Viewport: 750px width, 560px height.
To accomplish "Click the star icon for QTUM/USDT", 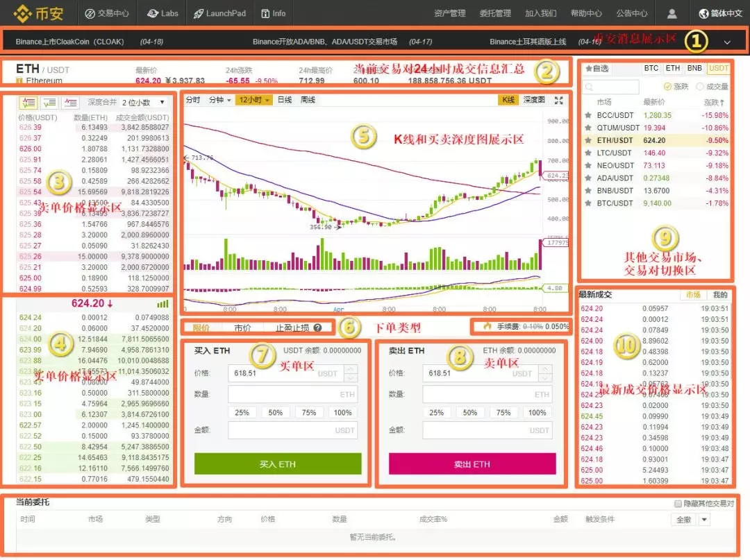I will click(x=588, y=128).
